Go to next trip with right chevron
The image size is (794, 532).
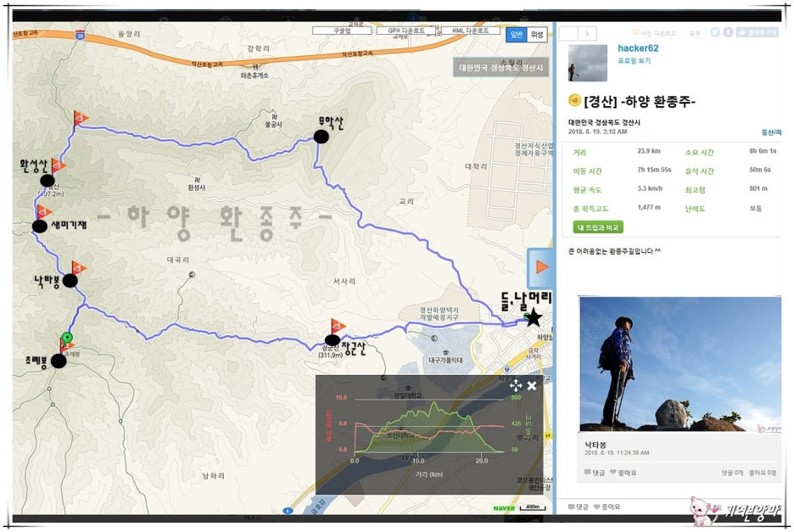pos(587,33)
